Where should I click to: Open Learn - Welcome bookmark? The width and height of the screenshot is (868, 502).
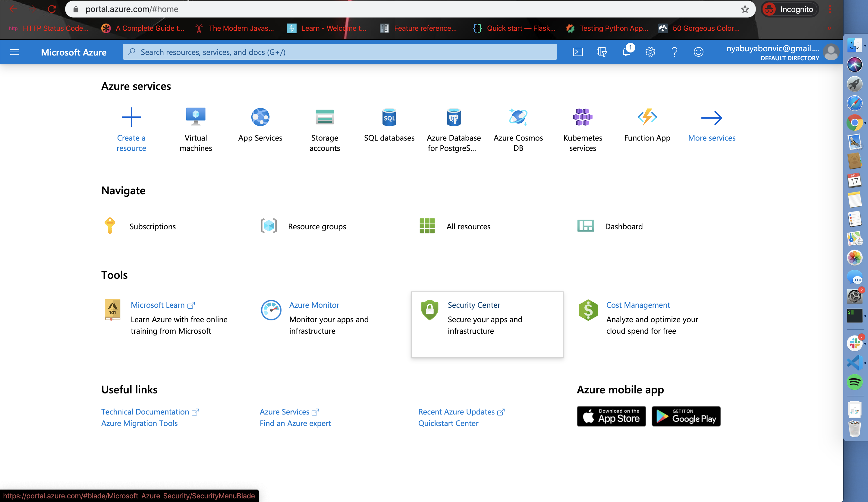(x=326, y=28)
